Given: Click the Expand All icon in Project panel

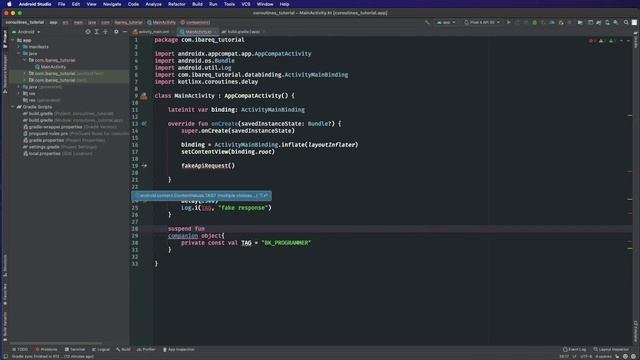Looking at the screenshot, I should tap(97, 31).
